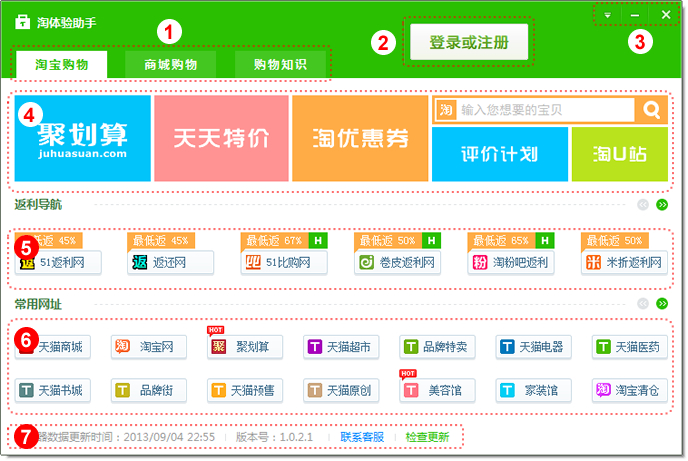Click the 联系客服 link
The height and width of the screenshot is (461, 688).
click(362, 437)
